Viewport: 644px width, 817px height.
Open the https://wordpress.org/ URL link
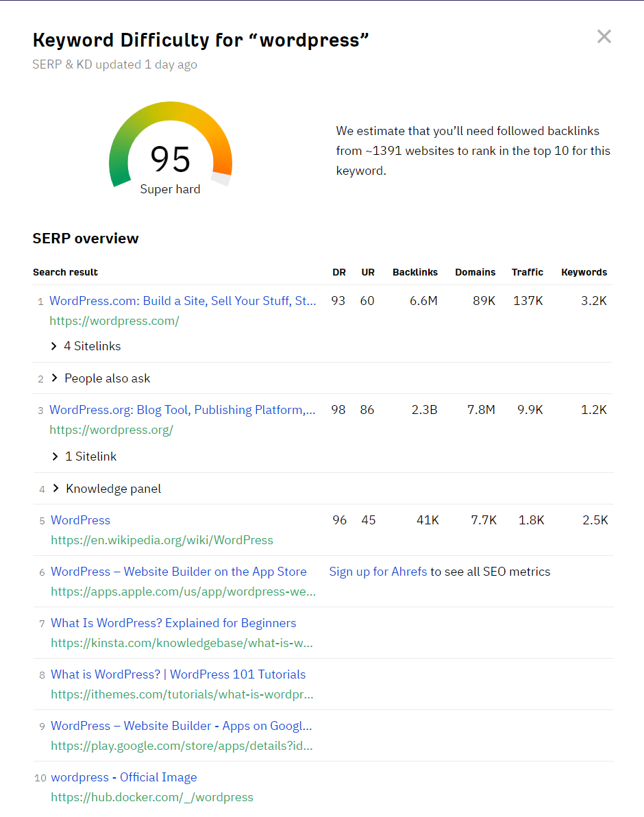[x=111, y=430]
